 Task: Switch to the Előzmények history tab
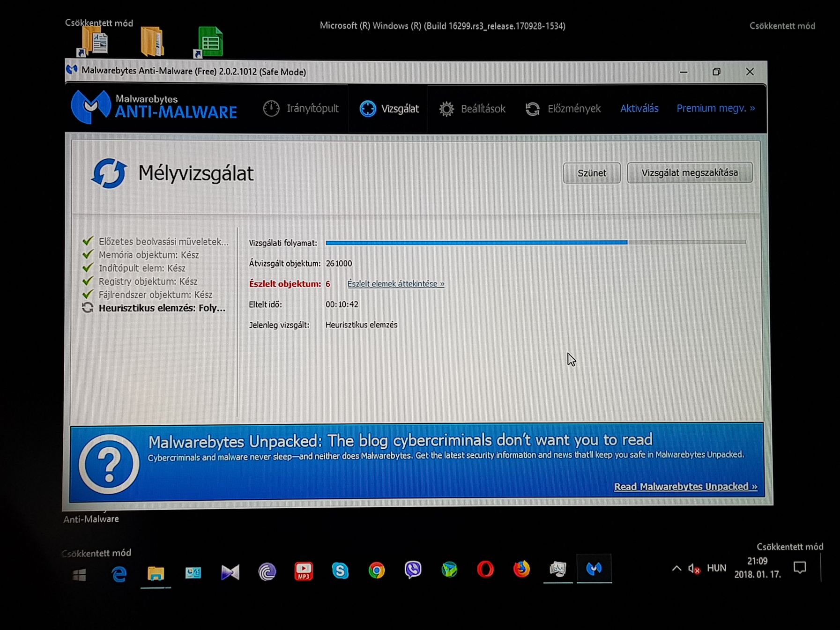click(563, 109)
